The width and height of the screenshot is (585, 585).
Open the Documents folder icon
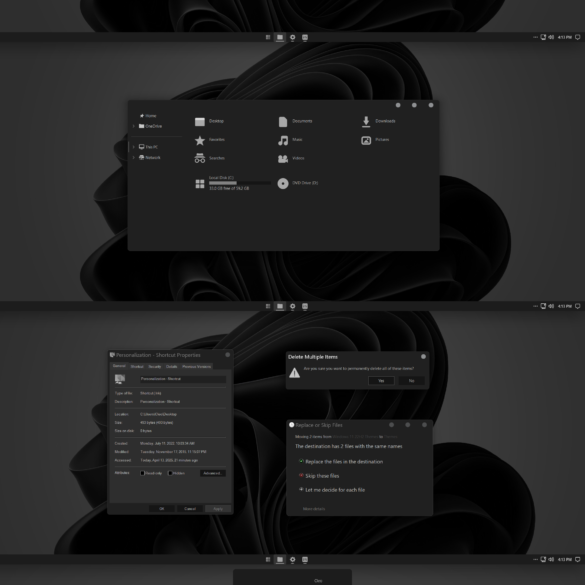pyautogui.click(x=283, y=122)
